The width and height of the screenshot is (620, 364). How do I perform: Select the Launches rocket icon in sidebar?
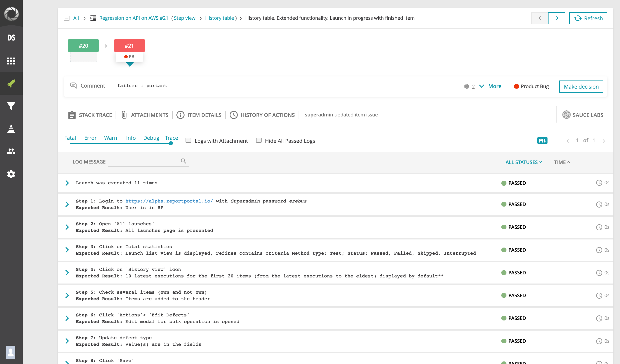point(11,83)
